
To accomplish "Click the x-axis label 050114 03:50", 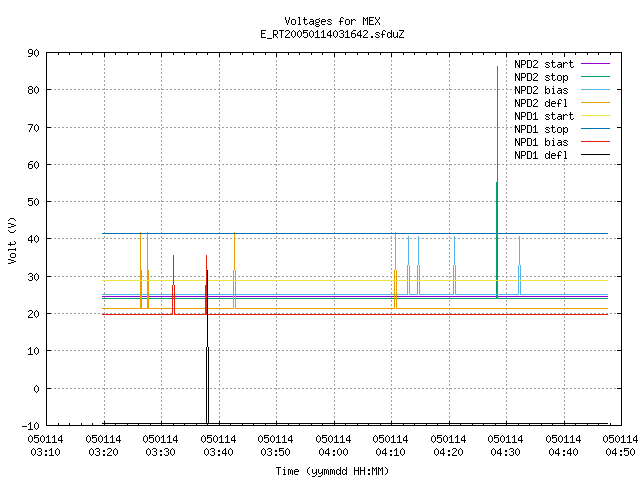I will pos(276,446).
